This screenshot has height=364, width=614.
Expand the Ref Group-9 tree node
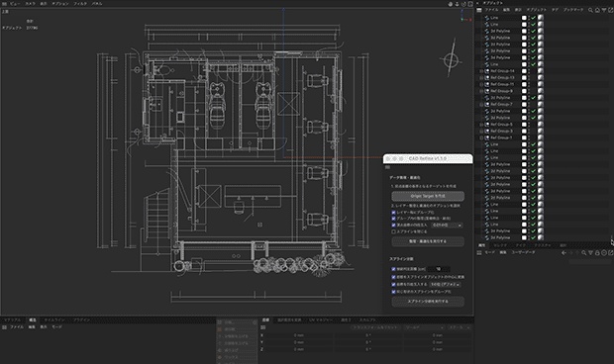click(x=481, y=91)
